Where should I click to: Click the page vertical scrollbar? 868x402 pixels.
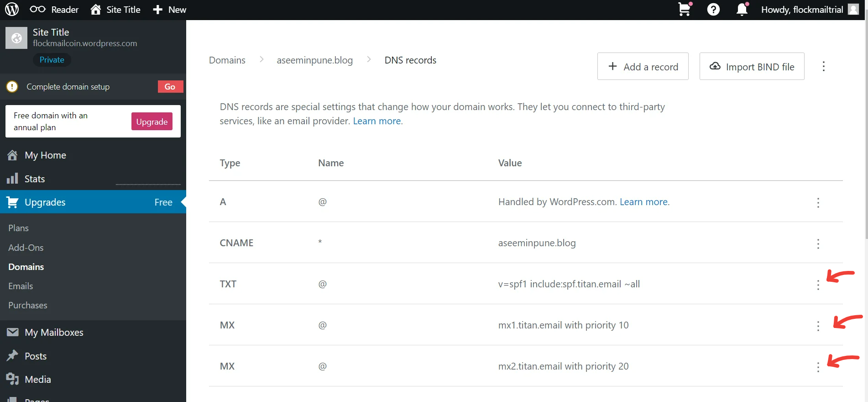point(866,123)
